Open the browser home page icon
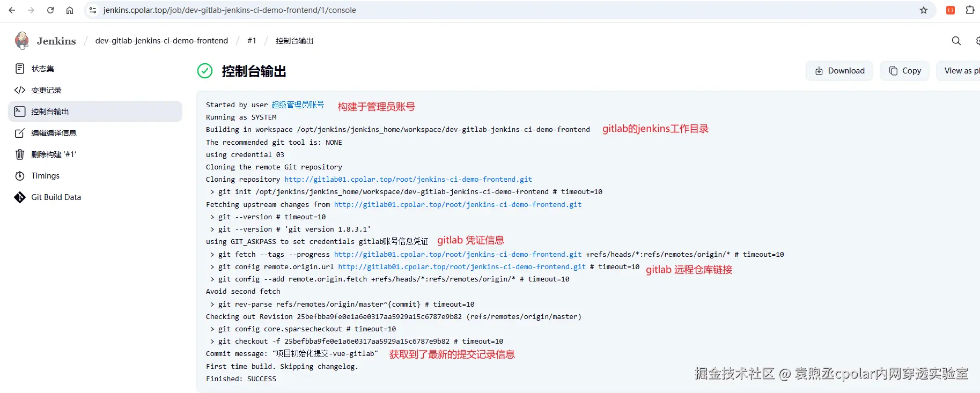Viewport: 980px width, 393px height. [70, 10]
